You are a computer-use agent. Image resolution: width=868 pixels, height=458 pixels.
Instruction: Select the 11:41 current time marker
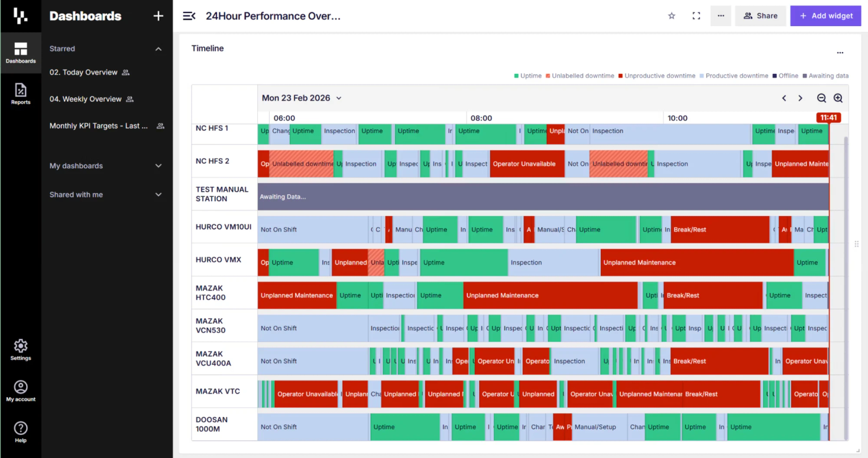pyautogui.click(x=829, y=118)
